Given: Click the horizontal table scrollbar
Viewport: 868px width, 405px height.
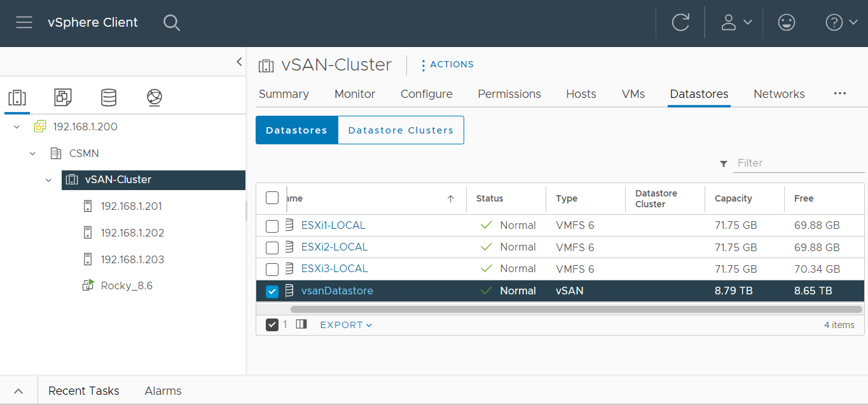Looking at the screenshot, I should pyautogui.click(x=576, y=309).
